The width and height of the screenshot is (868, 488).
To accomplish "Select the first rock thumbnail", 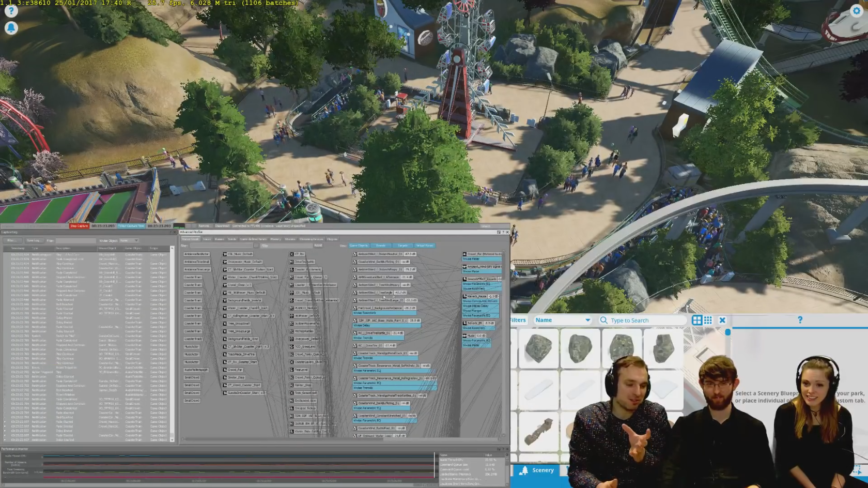I will coord(538,348).
